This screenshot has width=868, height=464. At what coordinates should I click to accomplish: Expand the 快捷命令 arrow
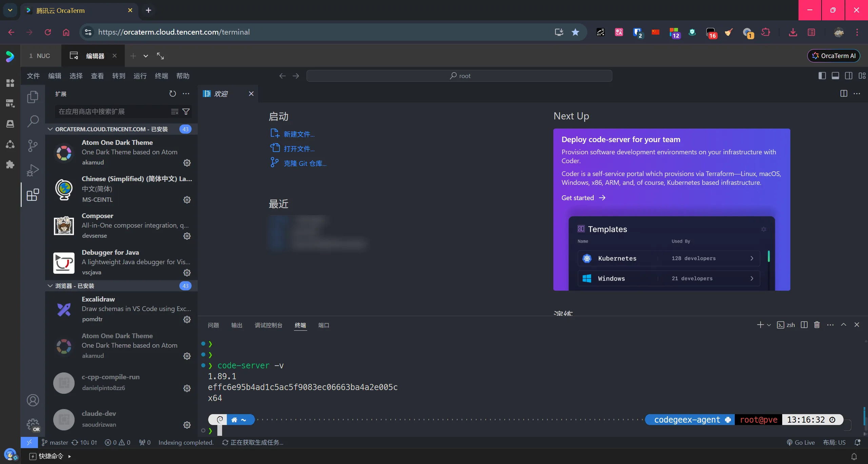tap(70, 457)
